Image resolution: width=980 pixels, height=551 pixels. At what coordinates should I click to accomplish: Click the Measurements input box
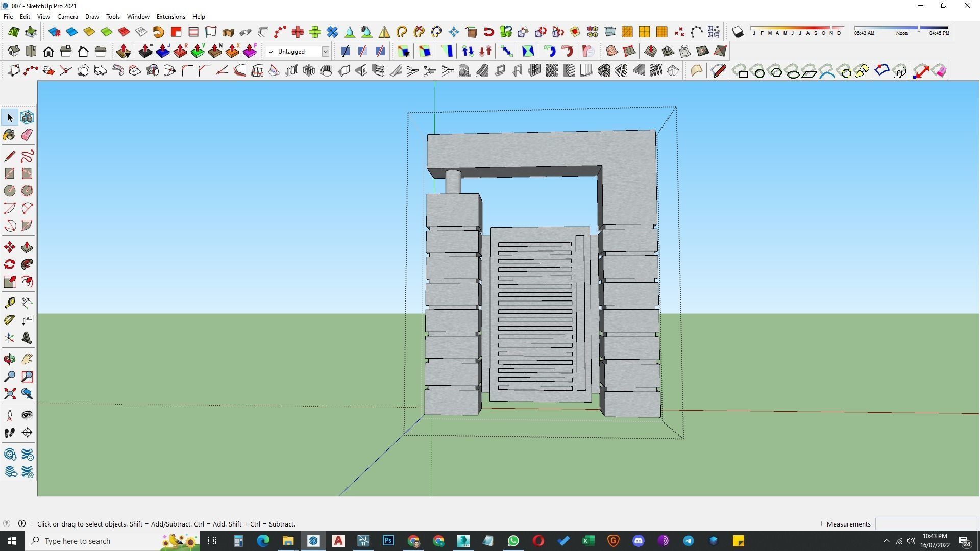925,524
